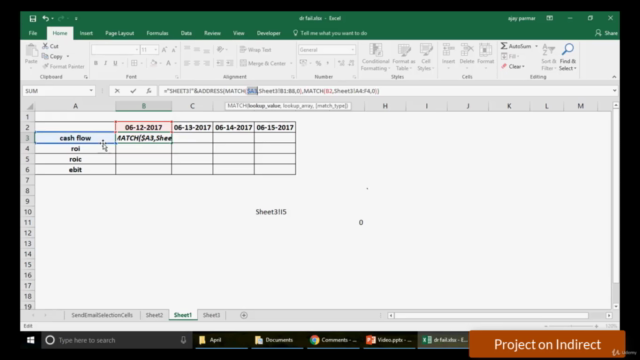Image resolution: width=640 pixels, height=360 pixels.
Task: Open the font name dropdown
Action: [136, 50]
